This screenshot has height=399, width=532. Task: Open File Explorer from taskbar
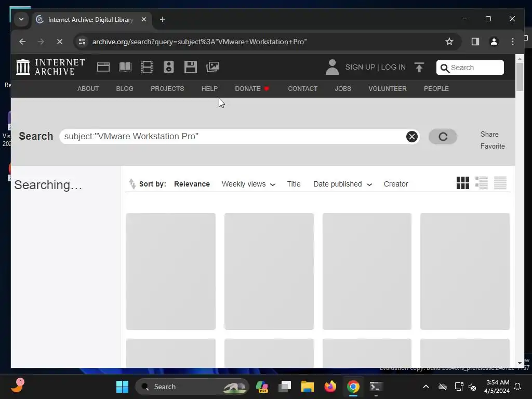coord(308,387)
